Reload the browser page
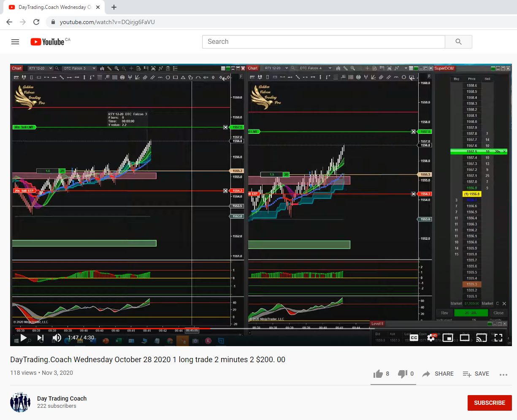 [x=36, y=22]
